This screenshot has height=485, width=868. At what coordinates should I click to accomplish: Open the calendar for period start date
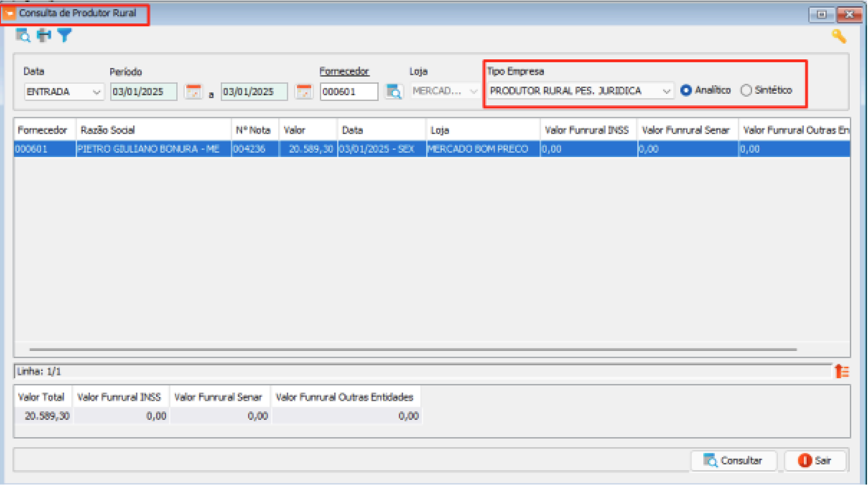coord(193,91)
